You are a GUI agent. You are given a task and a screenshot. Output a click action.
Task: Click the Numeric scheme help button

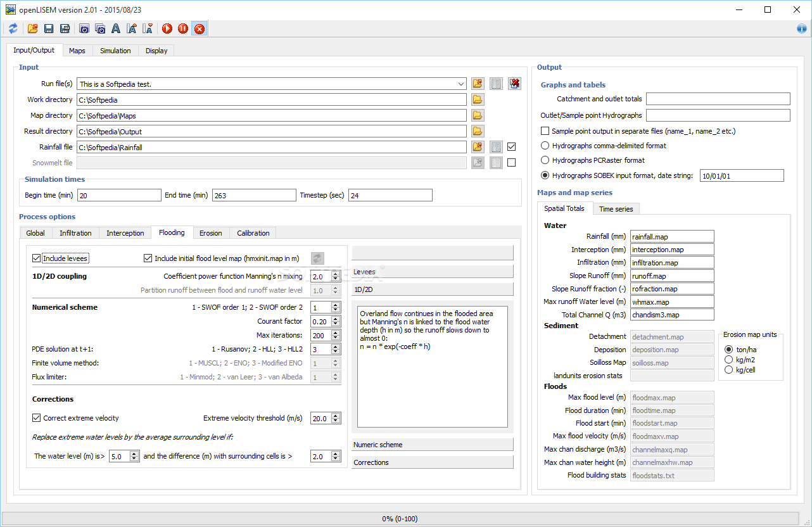pyautogui.click(x=432, y=445)
